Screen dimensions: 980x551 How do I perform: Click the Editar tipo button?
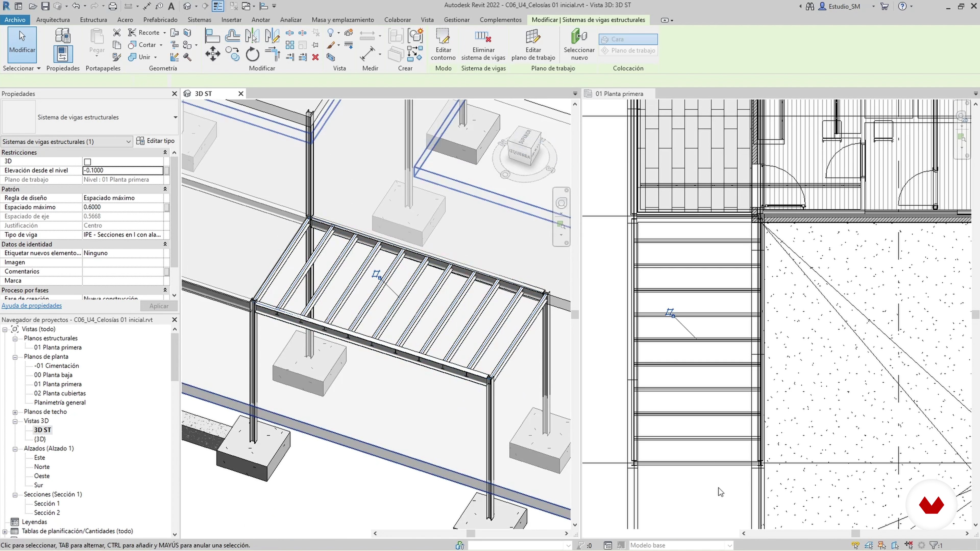(156, 141)
